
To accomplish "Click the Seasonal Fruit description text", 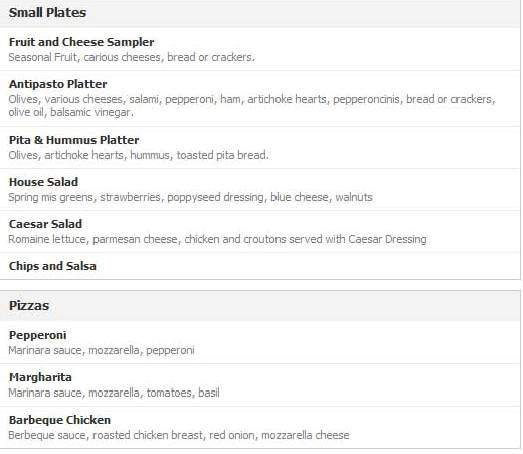I will pos(131,57).
